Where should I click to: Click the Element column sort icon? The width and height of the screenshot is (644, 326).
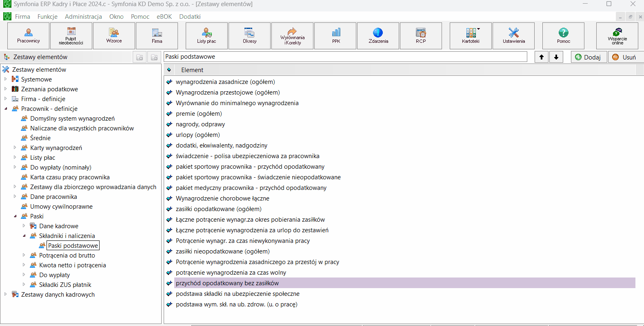pyautogui.click(x=169, y=70)
